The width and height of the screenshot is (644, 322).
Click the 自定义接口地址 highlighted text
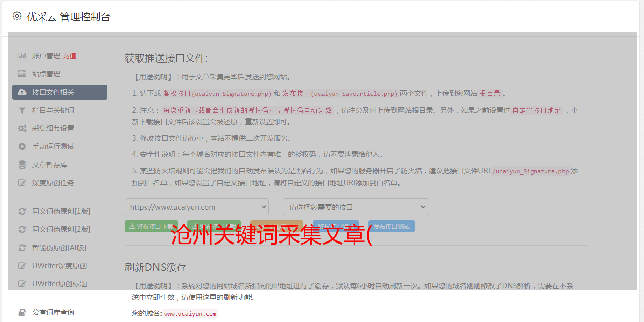pos(536,110)
